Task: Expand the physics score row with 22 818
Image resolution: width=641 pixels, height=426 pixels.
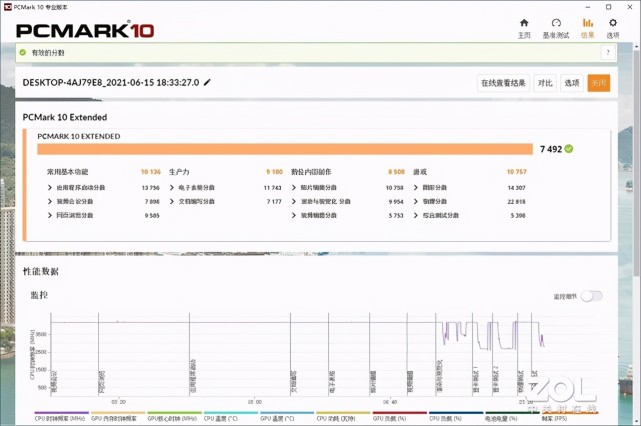Action: point(430,202)
